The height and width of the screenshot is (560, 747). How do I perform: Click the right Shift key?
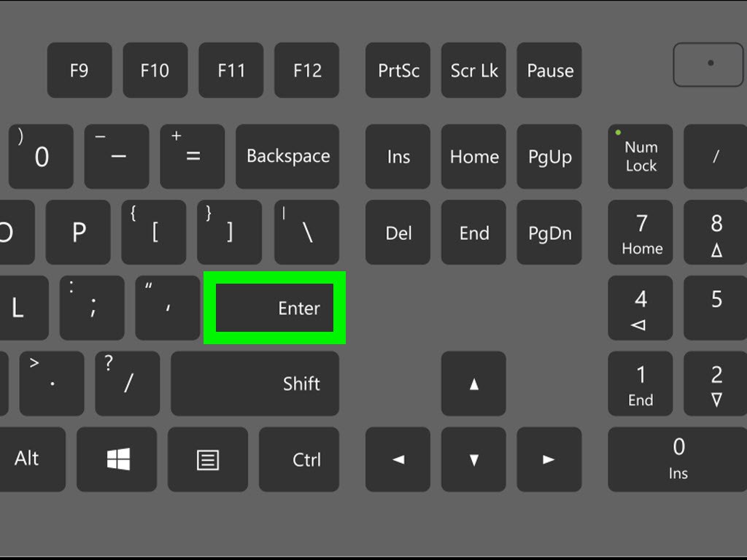click(x=255, y=384)
